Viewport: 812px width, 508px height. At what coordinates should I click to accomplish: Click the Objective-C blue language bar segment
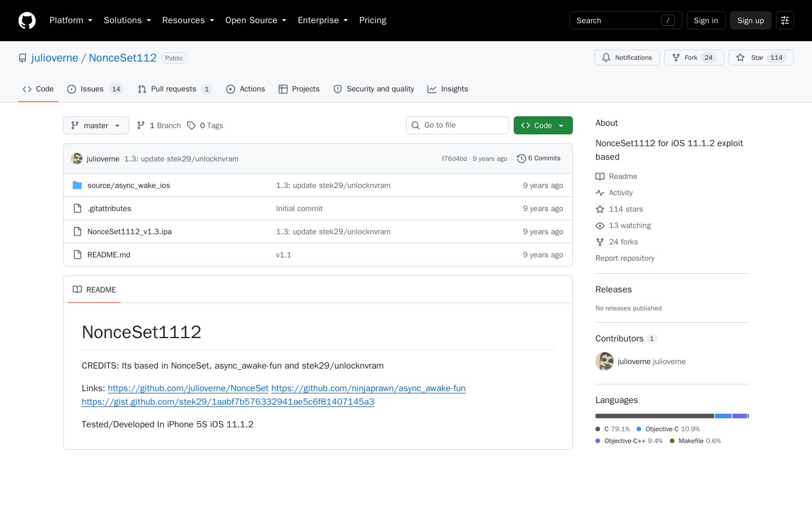pos(723,416)
